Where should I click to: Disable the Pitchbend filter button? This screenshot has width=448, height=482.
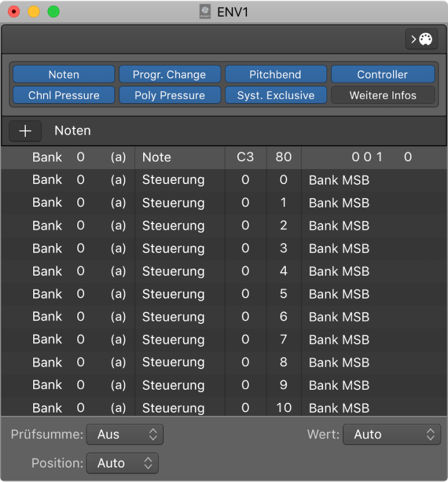click(x=276, y=75)
